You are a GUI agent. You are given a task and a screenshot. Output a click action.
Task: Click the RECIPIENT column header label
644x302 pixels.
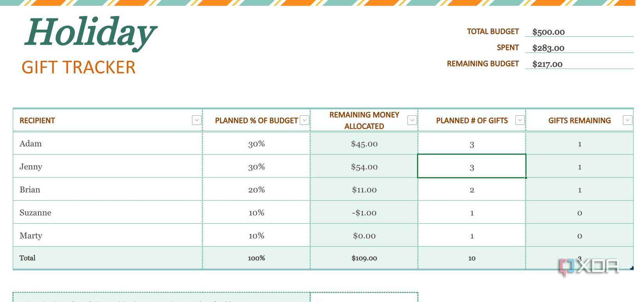(37, 120)
